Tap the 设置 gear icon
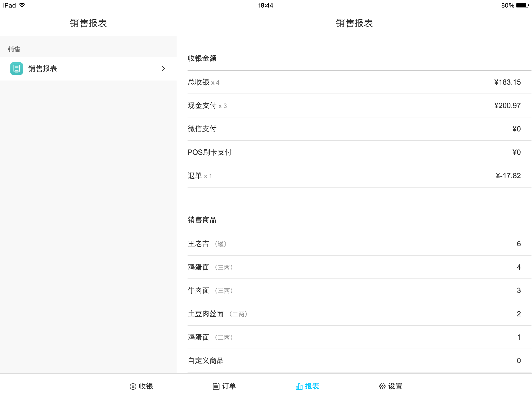532x399 pixels. click(382, 387)
